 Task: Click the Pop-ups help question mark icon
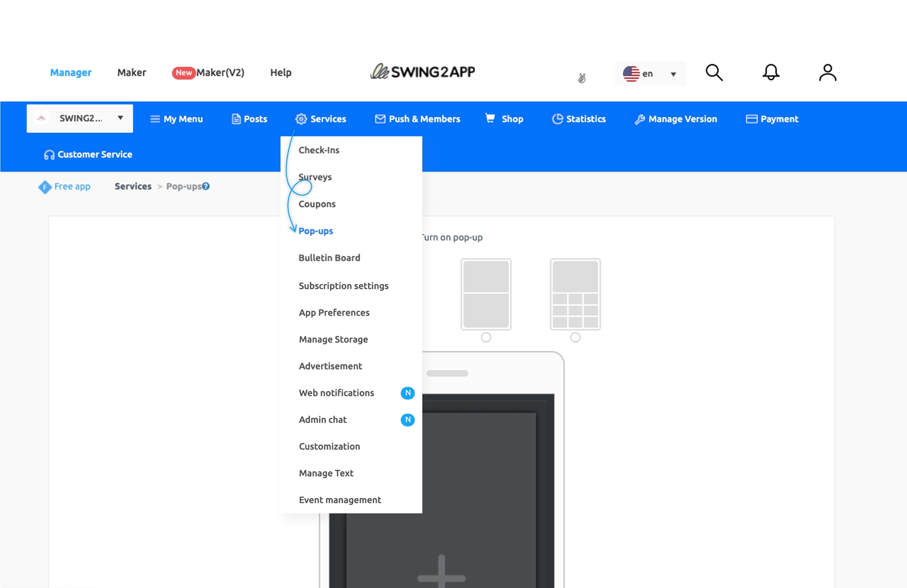click(x=206, y=187)
